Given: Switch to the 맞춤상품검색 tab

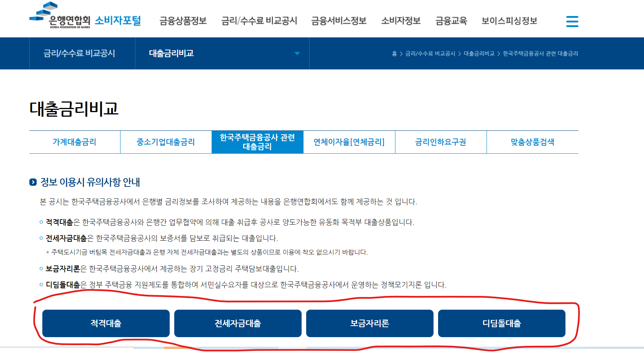Looking at the screenshot, I should click(x=533, y=142).
